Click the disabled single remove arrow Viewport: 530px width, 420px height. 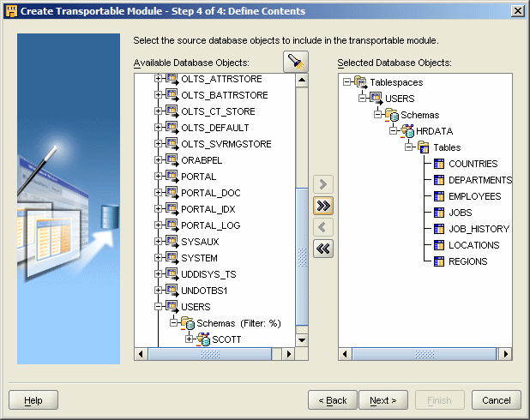(323, 227)
